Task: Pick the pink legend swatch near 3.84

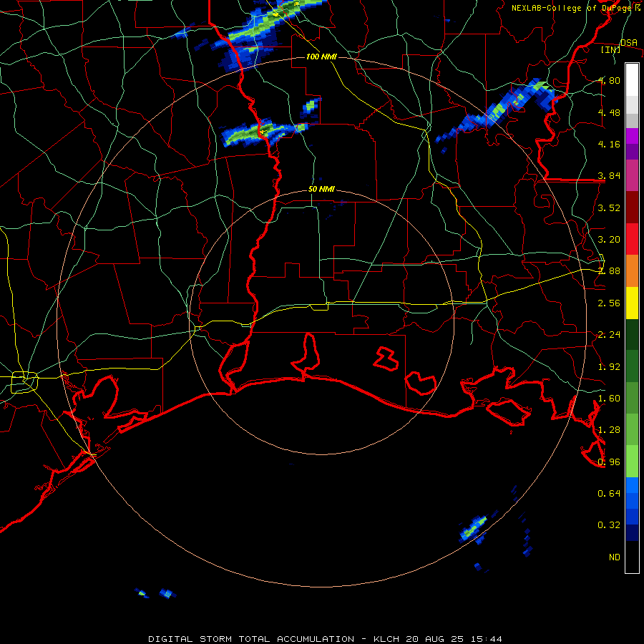Action: [632, 175]
